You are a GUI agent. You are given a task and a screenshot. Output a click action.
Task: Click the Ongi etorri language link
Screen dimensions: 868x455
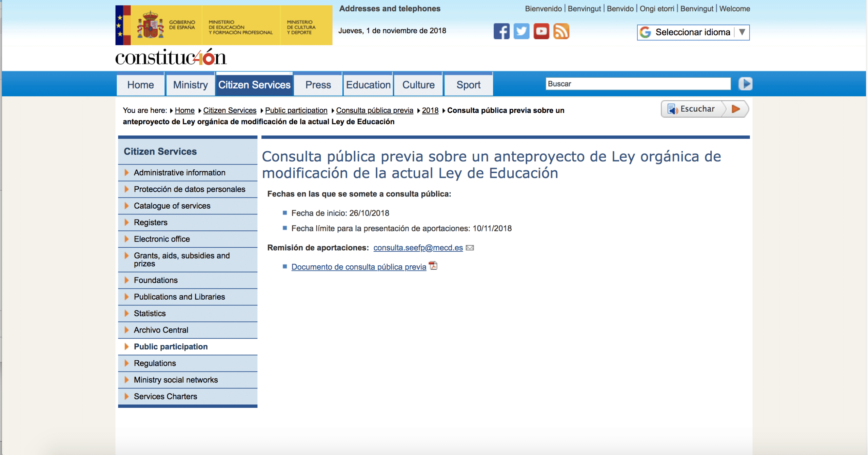[x=657, y=8]
